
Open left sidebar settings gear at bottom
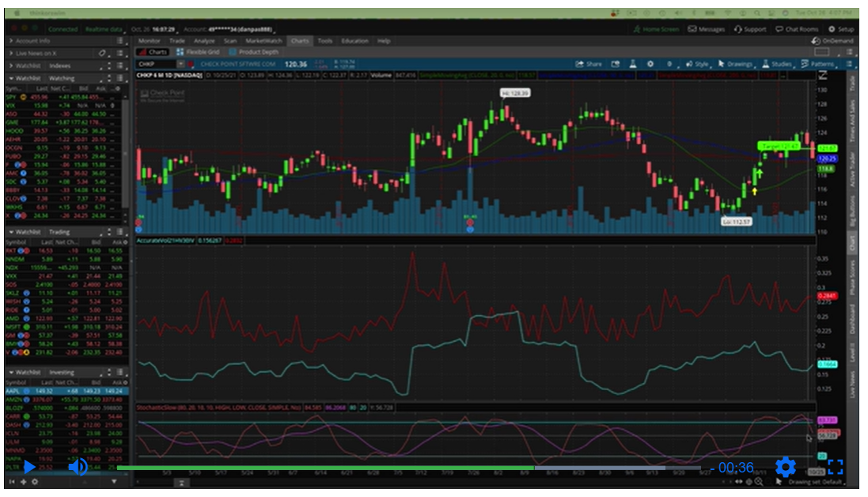click(x=34, y=482)
